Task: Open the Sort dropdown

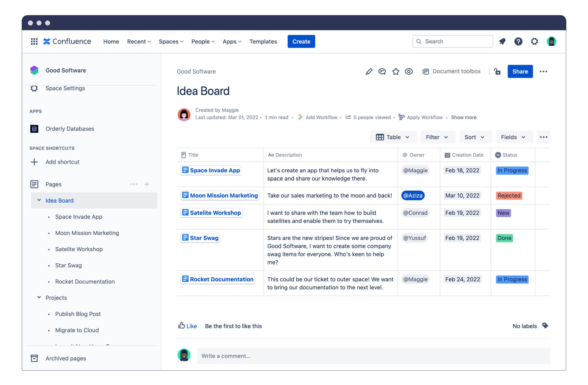Action: click(475, 137)
